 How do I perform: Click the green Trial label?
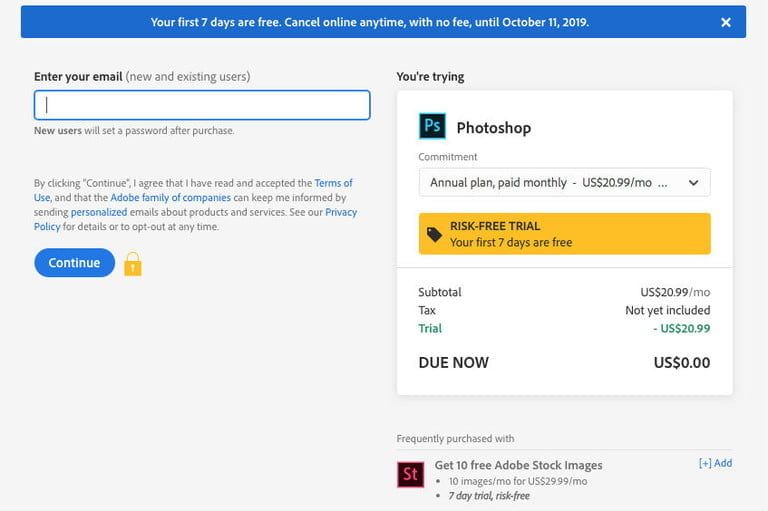click(x=430, y=328)
